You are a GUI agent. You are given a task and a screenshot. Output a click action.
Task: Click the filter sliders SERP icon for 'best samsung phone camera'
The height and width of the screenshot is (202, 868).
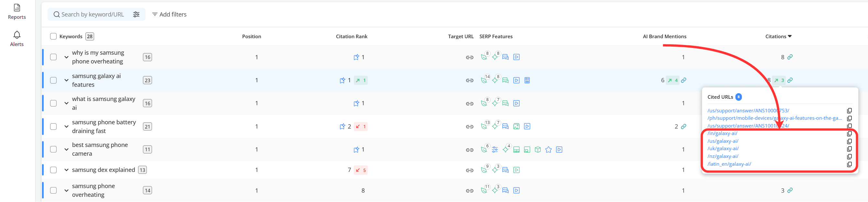495,149
